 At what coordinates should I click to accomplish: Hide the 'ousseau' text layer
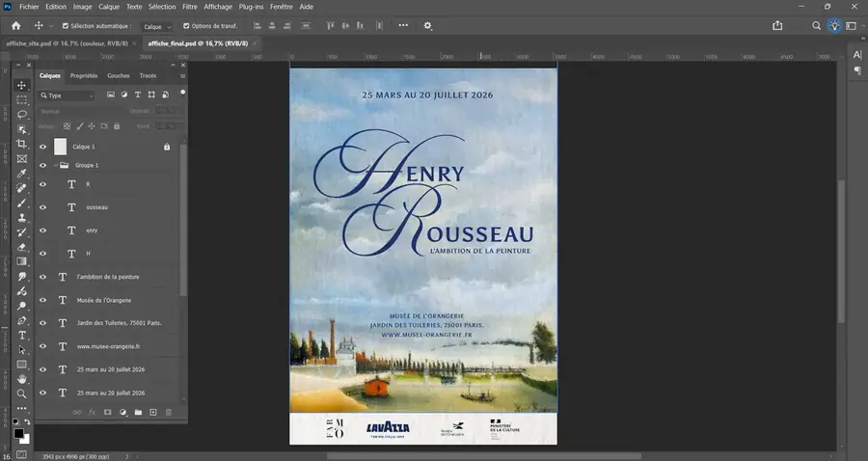[x=42, y=207]
